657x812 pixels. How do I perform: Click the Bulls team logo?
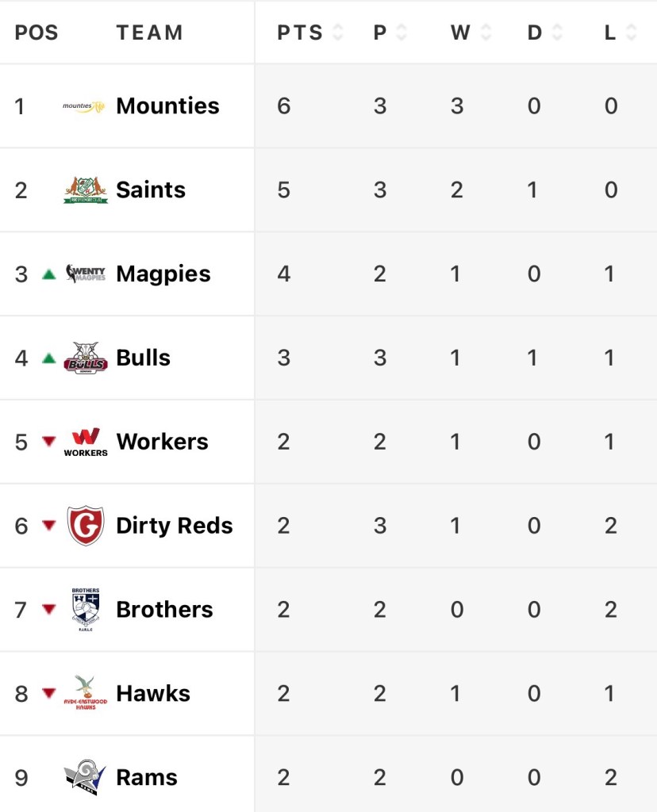coord(85,358)
